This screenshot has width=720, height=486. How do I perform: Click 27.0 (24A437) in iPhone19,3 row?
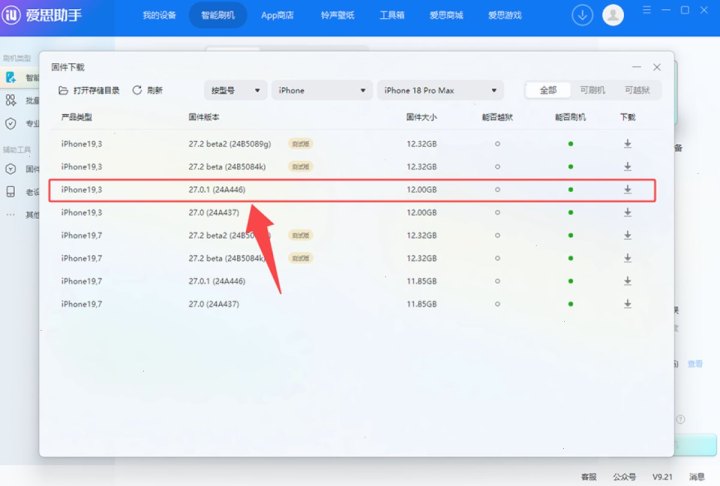(214, 213)
